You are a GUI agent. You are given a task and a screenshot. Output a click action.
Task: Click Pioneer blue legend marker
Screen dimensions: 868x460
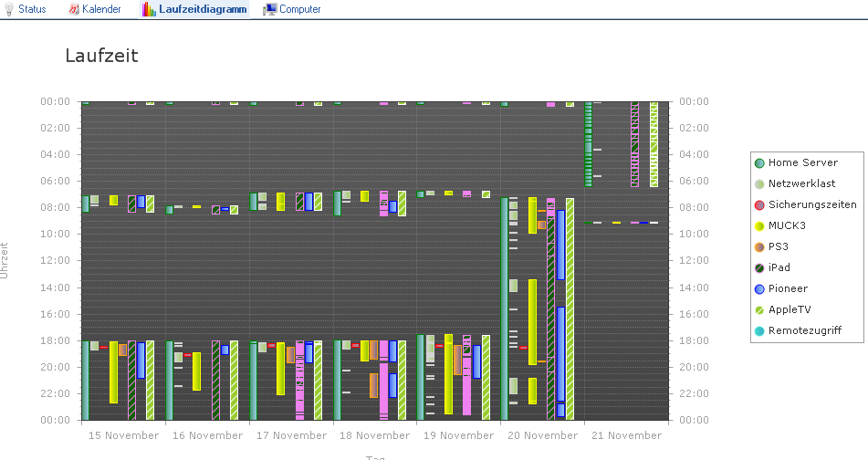(759, 289)
